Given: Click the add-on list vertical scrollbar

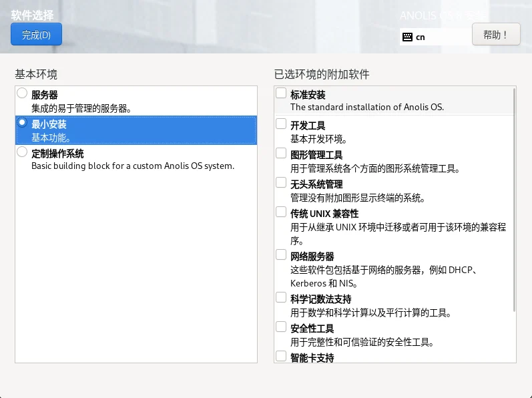Looking at the screenshot, I should click(x=515, y=200).
